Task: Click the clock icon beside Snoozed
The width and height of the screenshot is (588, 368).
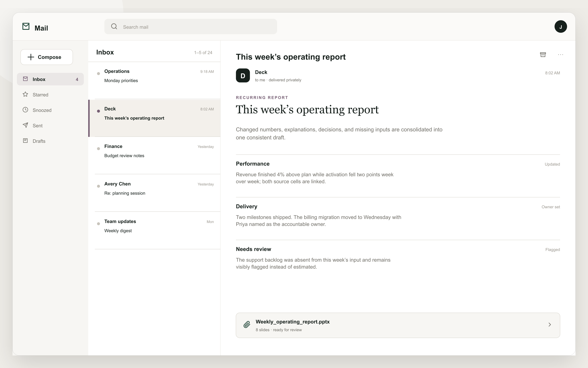Action: coord(25,110)
